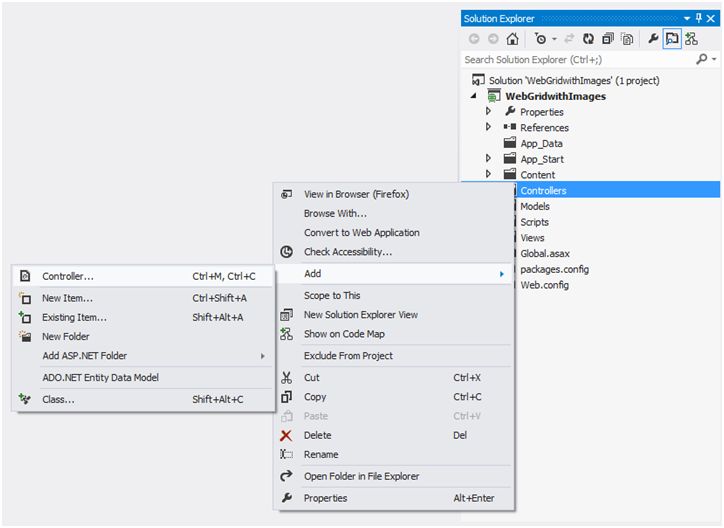Click the scissors Cut icon

pyautogui.click(x=286, y=378)
